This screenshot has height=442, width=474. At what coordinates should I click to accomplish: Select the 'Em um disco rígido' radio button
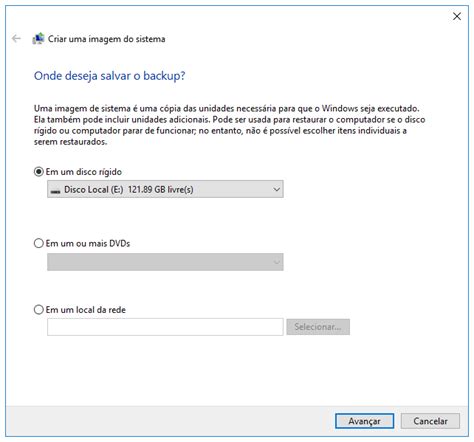pyautogui.click(x=39, y=172)
